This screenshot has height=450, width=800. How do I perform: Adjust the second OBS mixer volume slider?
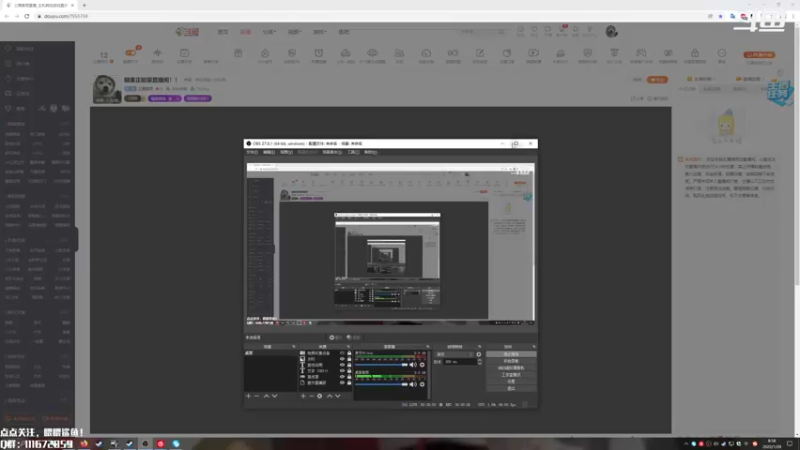pos(381,384)
